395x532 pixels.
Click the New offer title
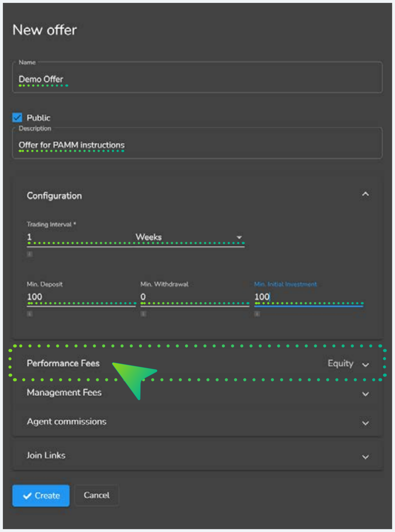(x=45, y=30)
